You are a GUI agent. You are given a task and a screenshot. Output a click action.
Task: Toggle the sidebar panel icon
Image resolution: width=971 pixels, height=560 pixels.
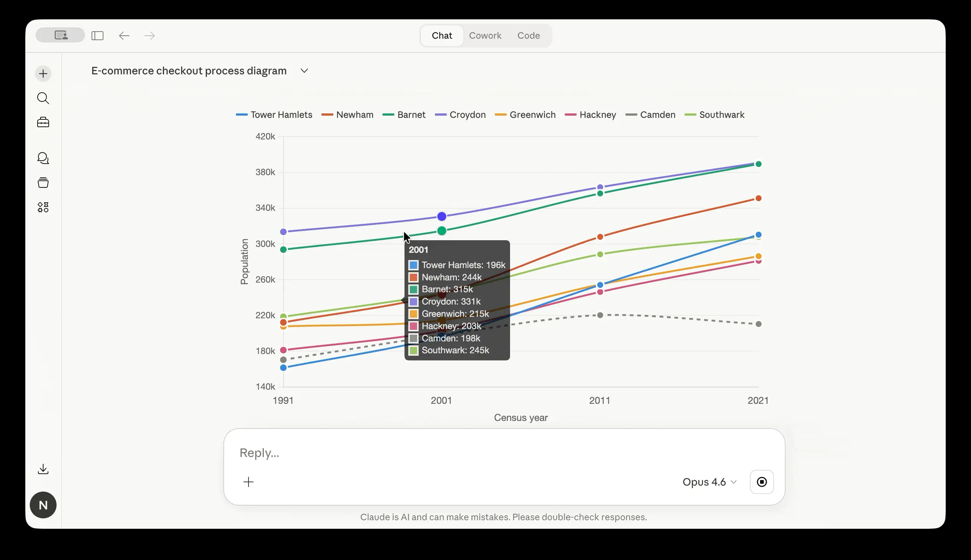point(97,36)
